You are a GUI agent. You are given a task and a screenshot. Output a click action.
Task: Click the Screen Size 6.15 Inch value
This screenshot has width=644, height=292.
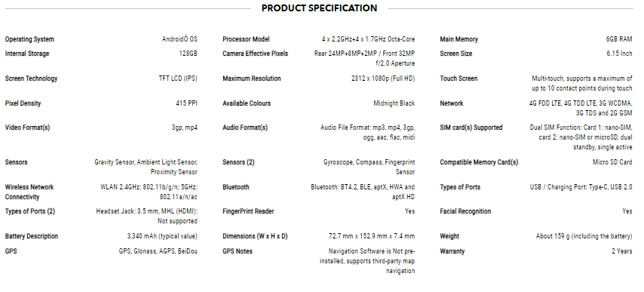click(x=619, y=54)
